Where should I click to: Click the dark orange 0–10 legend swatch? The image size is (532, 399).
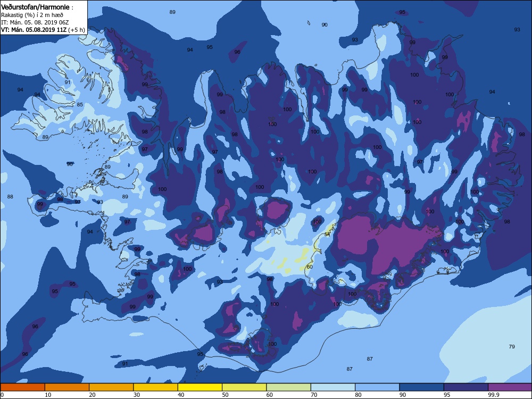tap(22, 387)
